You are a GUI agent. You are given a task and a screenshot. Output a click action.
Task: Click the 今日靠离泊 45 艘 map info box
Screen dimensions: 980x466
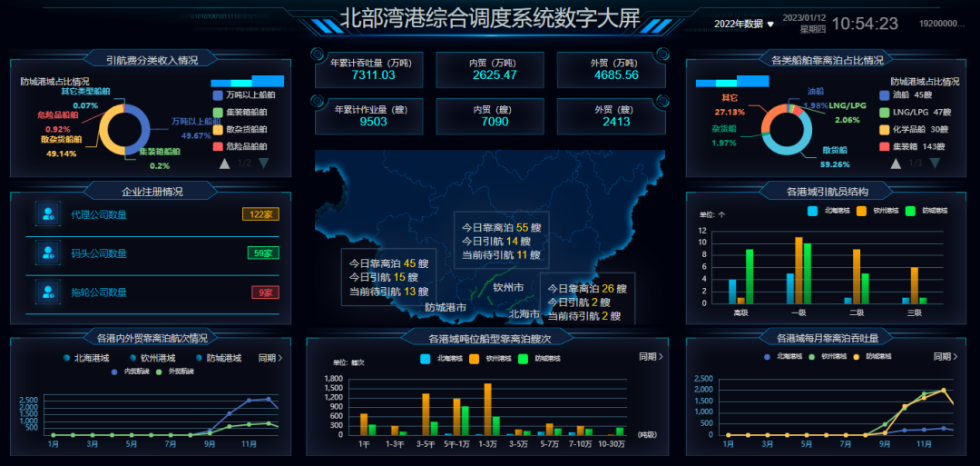(x=388, y=277)
